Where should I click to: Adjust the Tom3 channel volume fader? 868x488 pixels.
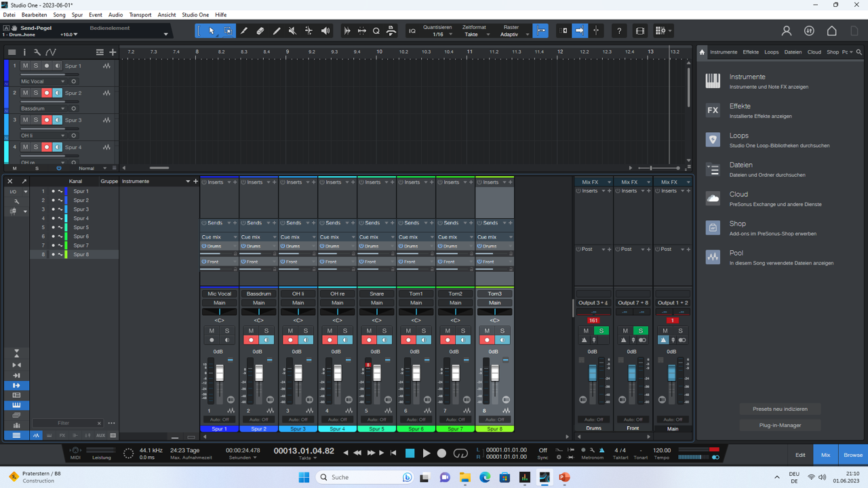495,373
